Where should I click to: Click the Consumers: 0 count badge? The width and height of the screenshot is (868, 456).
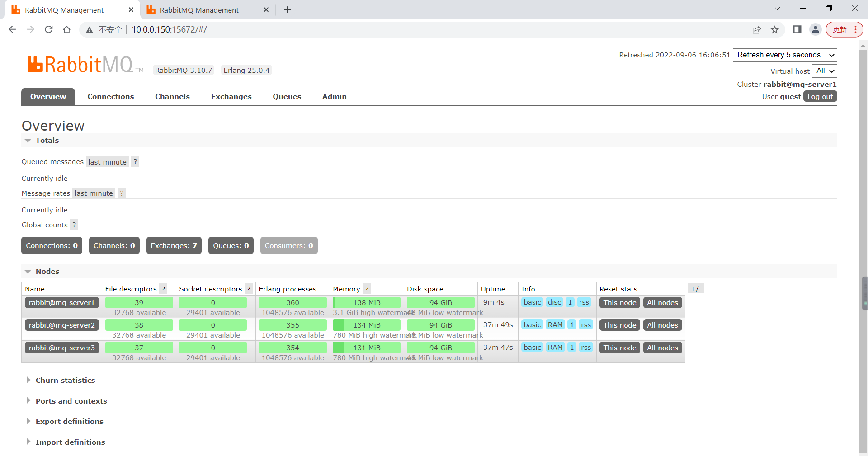coord(289,245)
